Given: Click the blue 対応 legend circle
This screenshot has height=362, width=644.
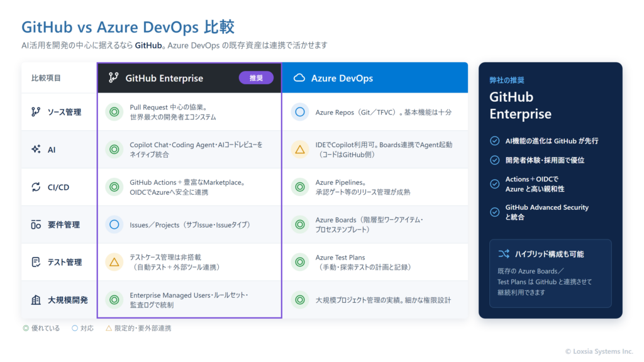Looking at the screenshot, I should coord(75,328).
